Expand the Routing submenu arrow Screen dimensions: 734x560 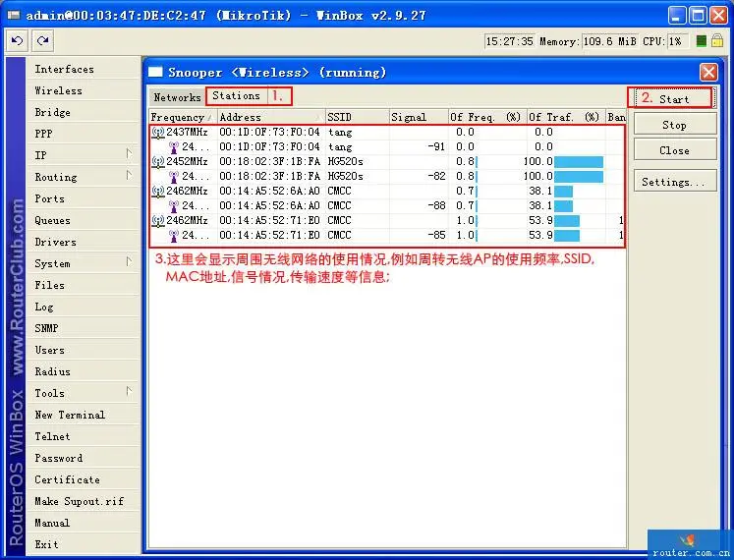tap(129, 175)
